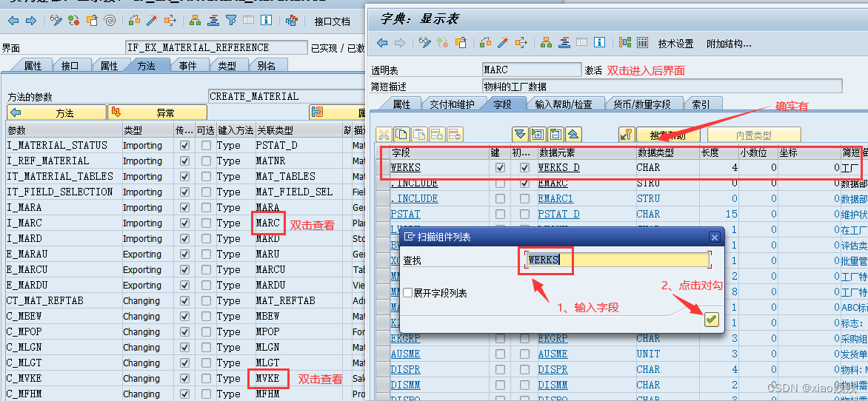
Task: Toggle optional checkbox for I_MARA parameter
Action: pos(206,207)
